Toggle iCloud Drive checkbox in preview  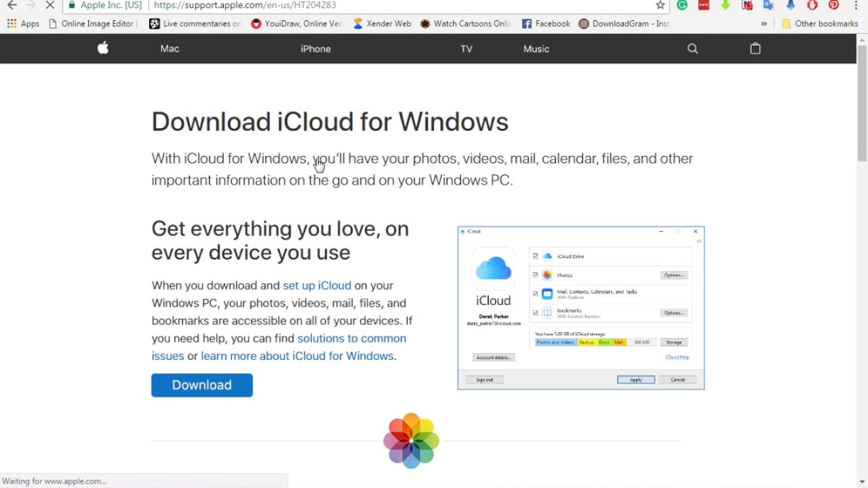[x=536, y=256]
